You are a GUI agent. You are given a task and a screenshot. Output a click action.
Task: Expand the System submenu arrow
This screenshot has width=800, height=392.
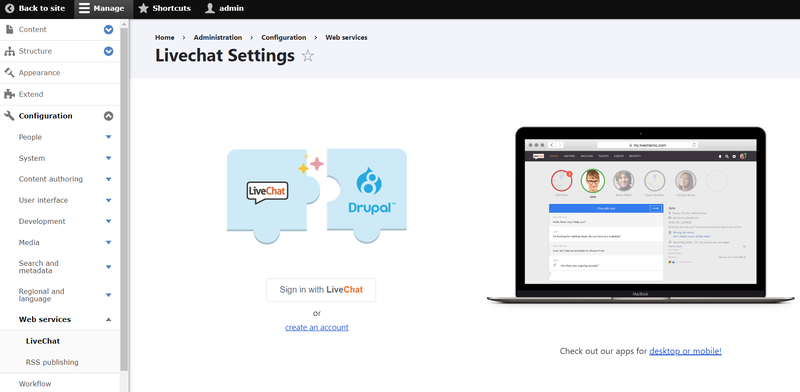pyautogui.click(x=108, y=158)
